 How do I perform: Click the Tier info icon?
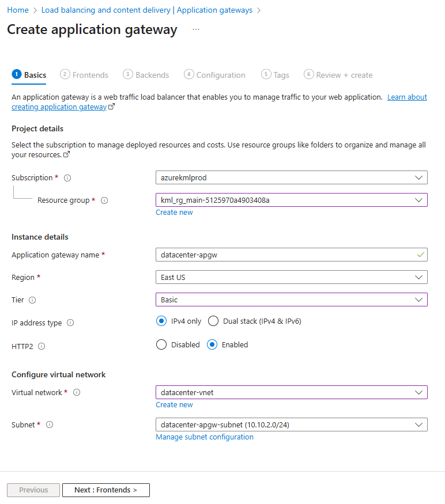pyautogui.click(x=32, y=300)
